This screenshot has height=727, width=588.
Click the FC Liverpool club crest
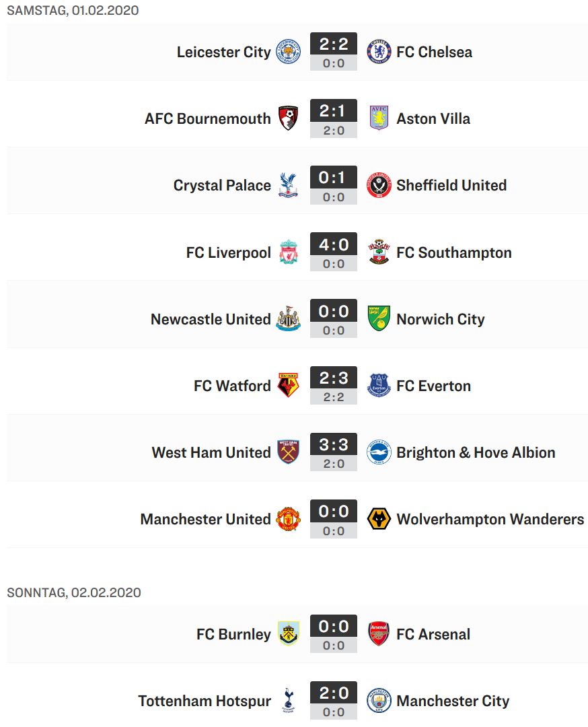point(288,252)
